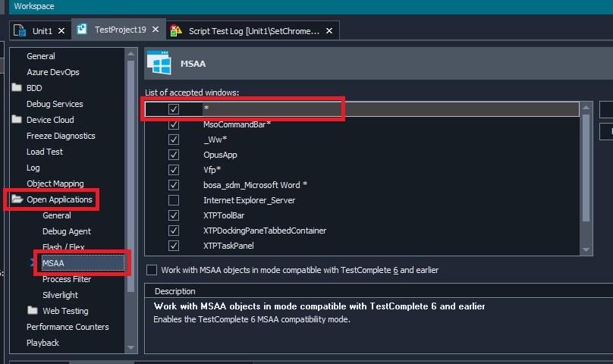
Task: Toggle the XTPTaskPanel checkbox
Action: click(174, 246)
